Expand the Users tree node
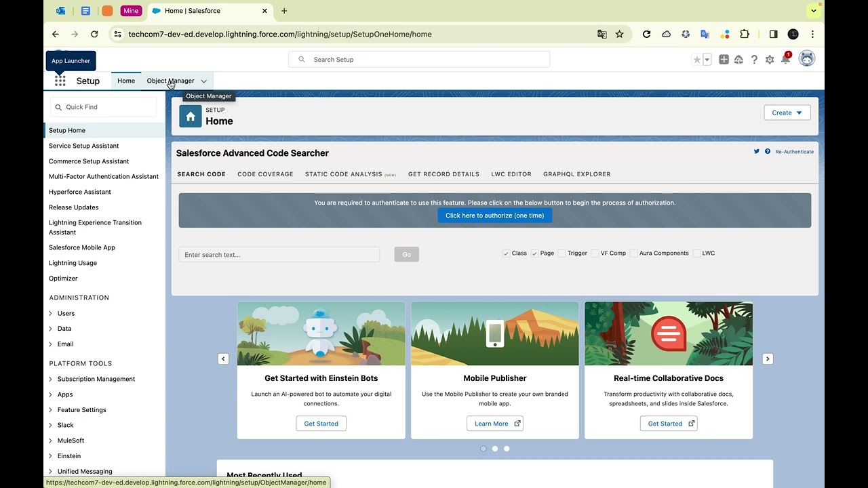This screenshot has width=868, height=488. coord(51,313)
